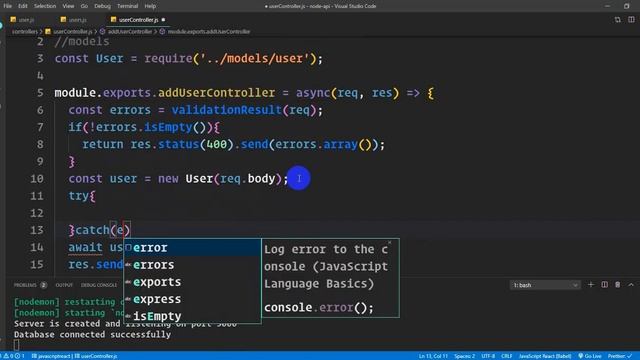
Task: Maximize the panel with the chevron icon
Action: (631, 284)
